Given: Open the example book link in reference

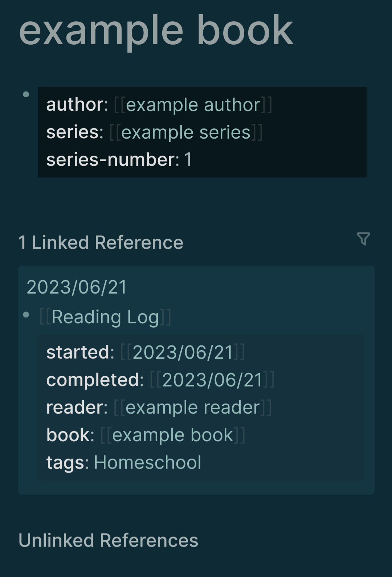Looking at the screenshot, I should (x=173, y=435).
